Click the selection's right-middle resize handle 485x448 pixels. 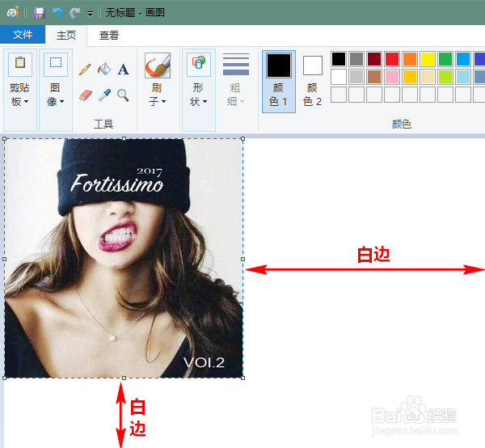(242, 259)
